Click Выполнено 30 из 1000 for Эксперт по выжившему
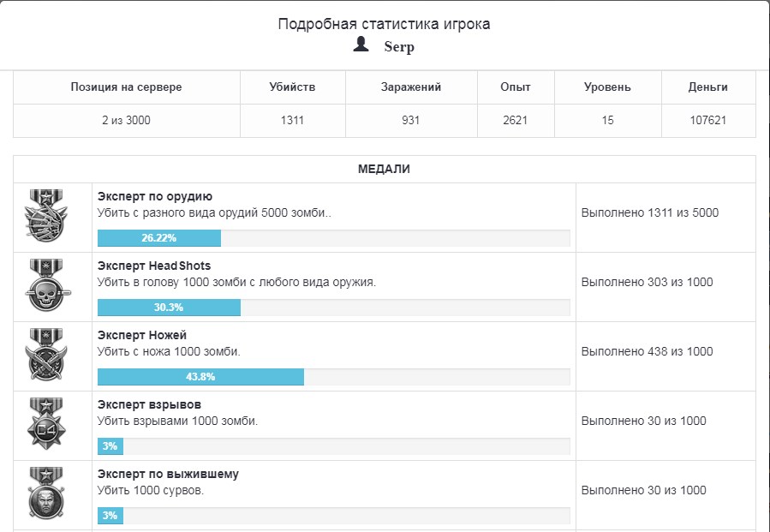Image resolution: width=770 pixels, height=532 pixels. (x=644, y=490)
